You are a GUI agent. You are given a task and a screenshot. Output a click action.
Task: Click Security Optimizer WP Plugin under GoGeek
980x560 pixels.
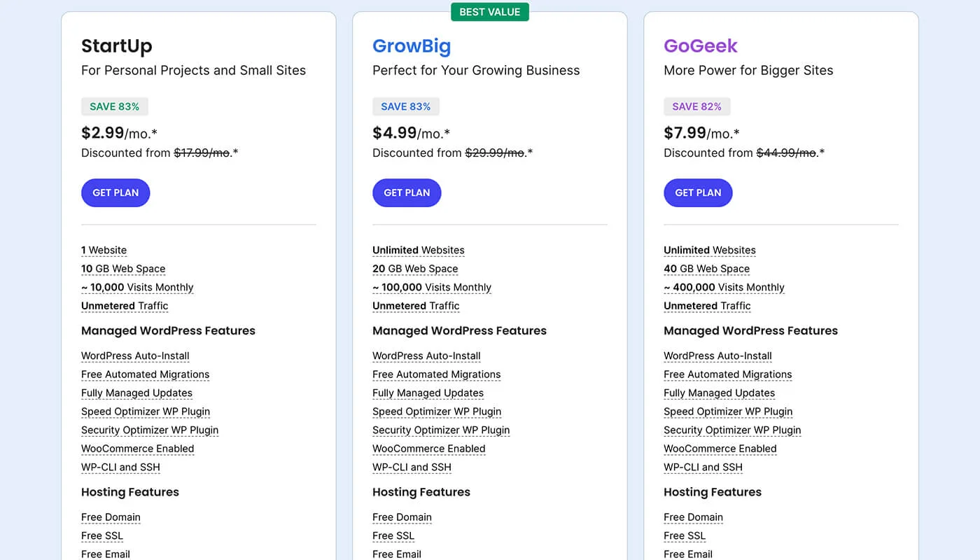(731, 430)
